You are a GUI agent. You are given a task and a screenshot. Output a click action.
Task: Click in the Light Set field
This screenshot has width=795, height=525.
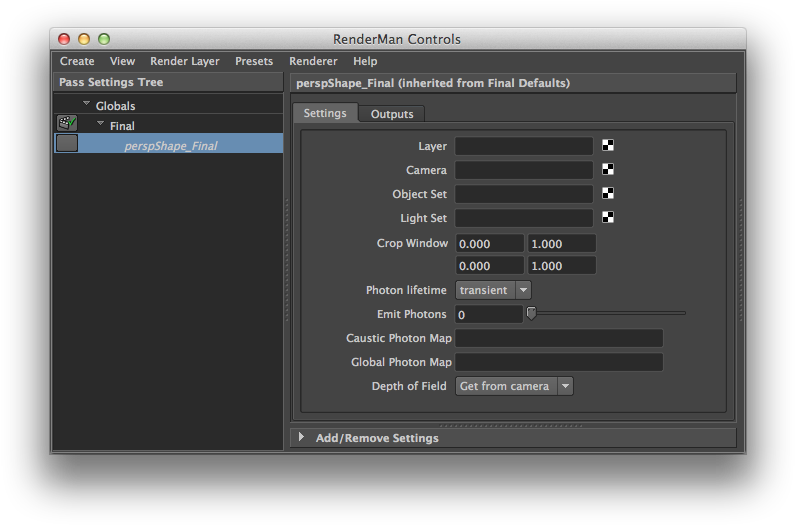[524, 218]
